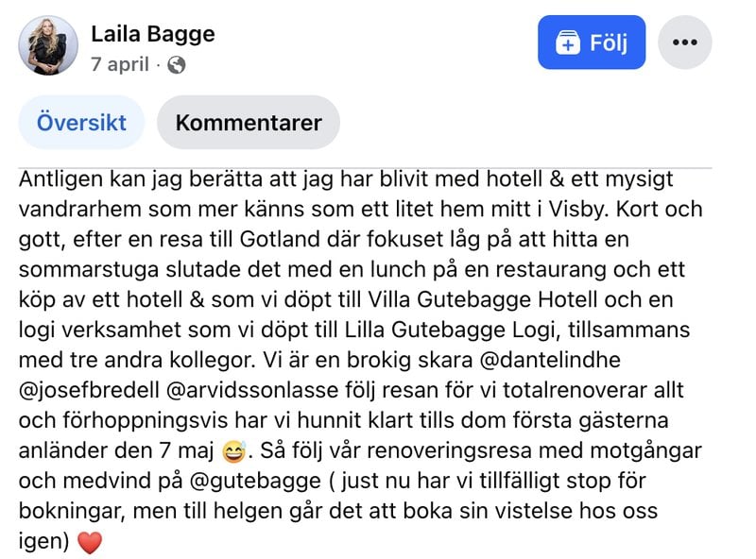Open Laila Bagge's profile picture
Image resolution: width=756 pixels, height=559 pixels.
tap(49, 45)
